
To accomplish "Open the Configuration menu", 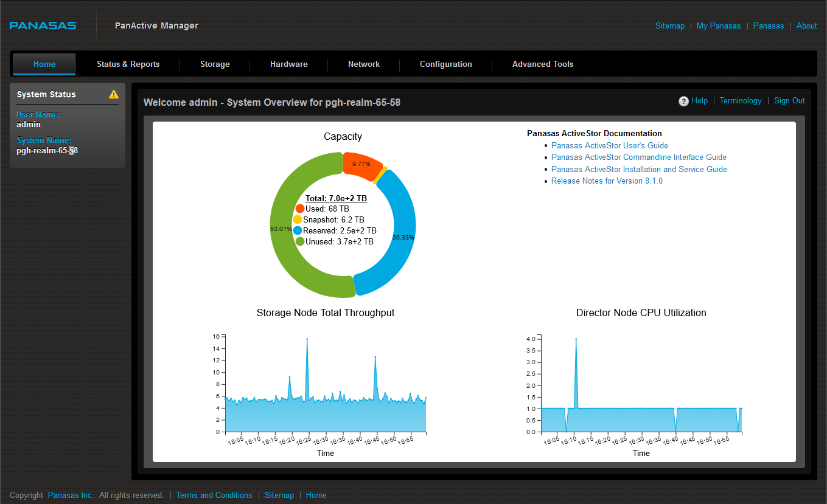I will pyautogui.click(x=446, y=64).
